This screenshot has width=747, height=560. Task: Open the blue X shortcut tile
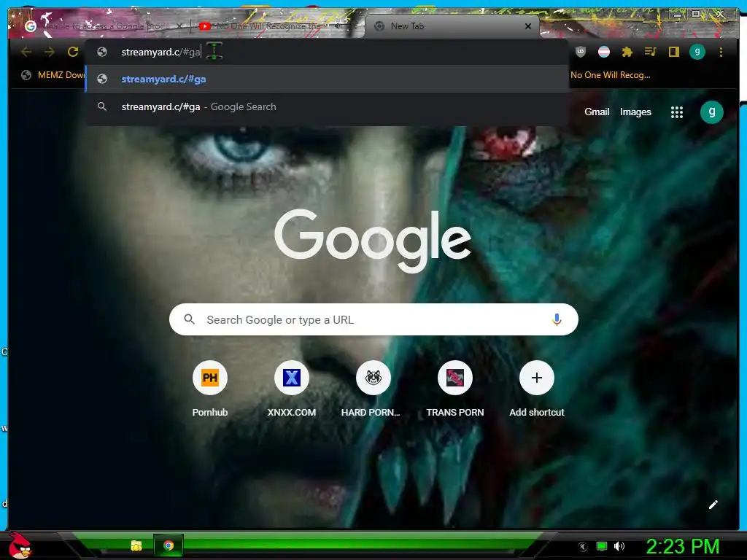(292, 378)
